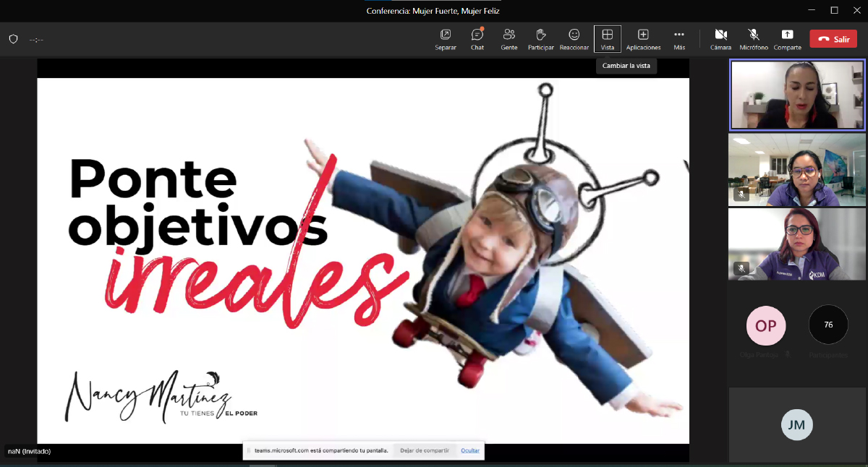Open the Chat panel
Image resolution: width=868 pixels, height=467 pixels.
[x=477, y=39]
